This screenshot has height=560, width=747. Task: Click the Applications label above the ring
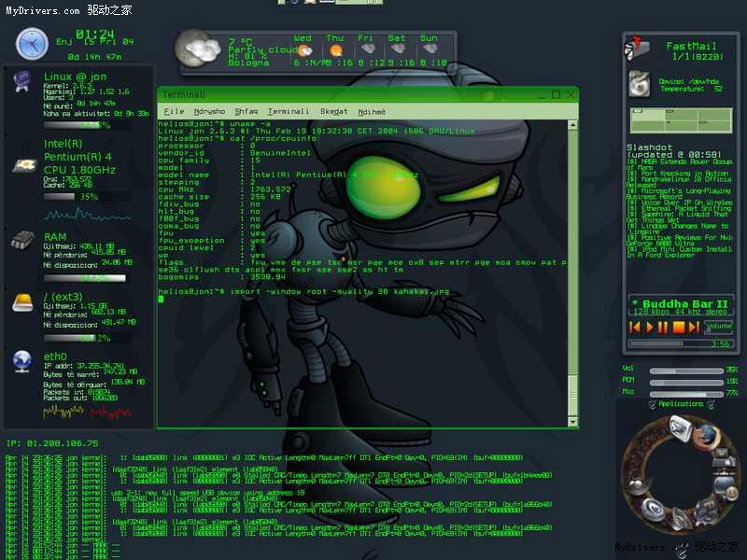(x=681, y=404)
